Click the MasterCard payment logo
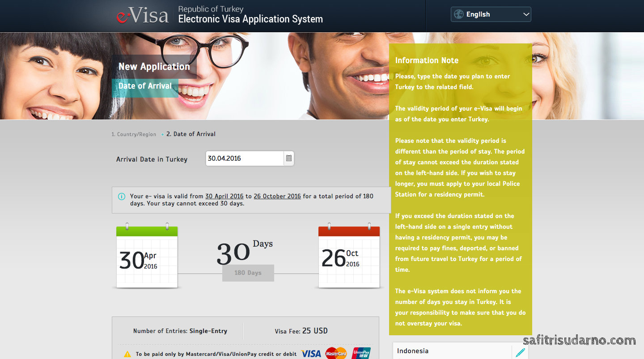The height and width of the screenshot is (359, 644). click(x=336, y=353)
